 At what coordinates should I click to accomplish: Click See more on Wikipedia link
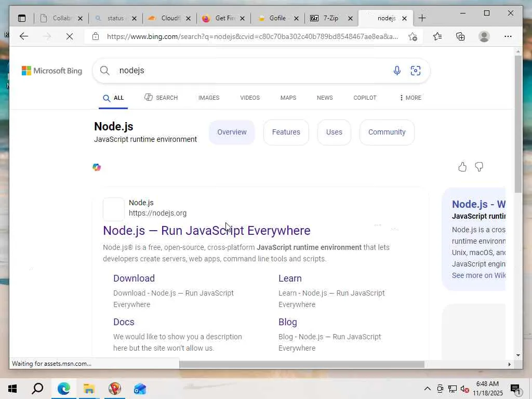coord(478,275)
